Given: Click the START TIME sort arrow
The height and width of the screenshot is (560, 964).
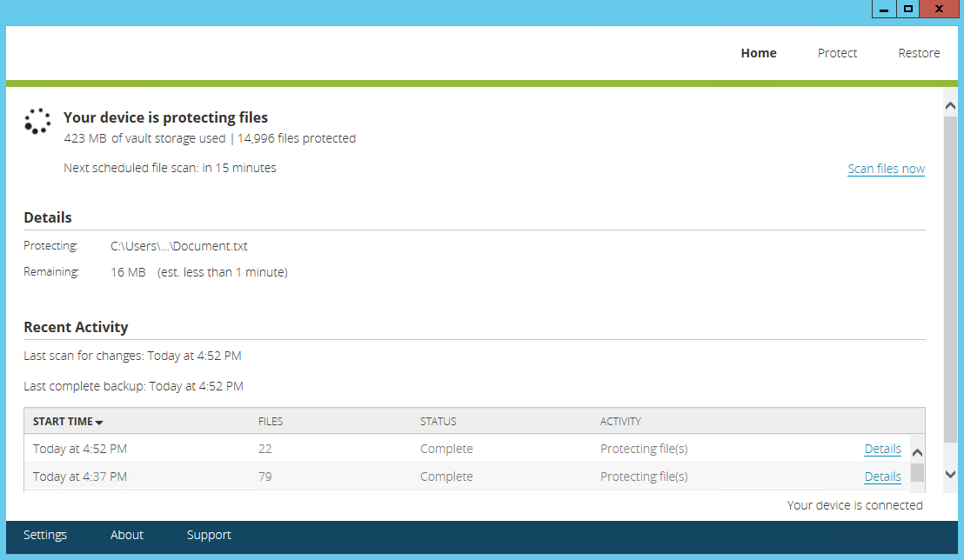Looking at the screenshot, I should [99, 423].
